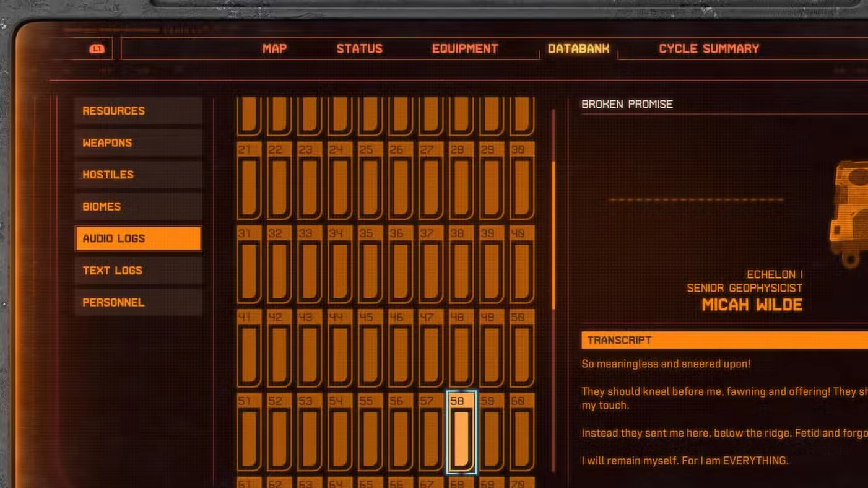Open audio log number 49

(492, 349)
